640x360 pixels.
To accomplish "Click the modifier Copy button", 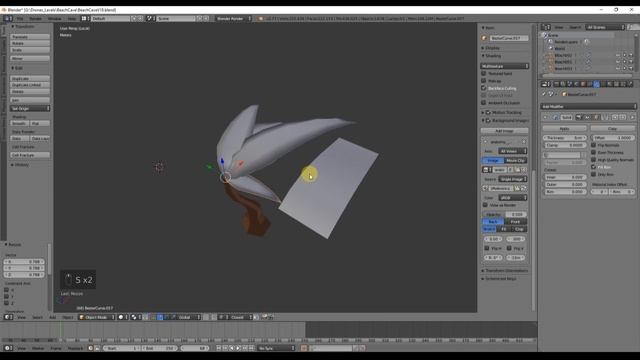I will pyautogui.click(x=612, y=129).
